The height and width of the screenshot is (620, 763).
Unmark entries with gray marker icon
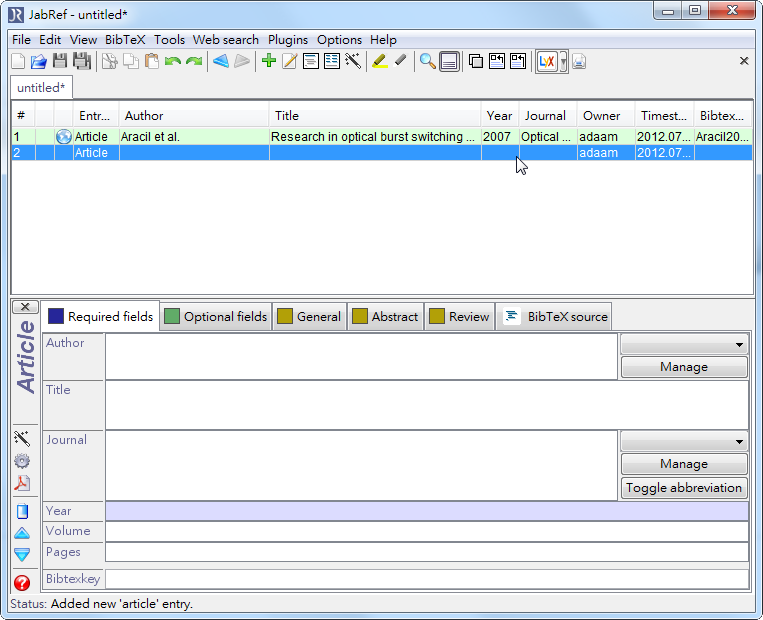400,61
